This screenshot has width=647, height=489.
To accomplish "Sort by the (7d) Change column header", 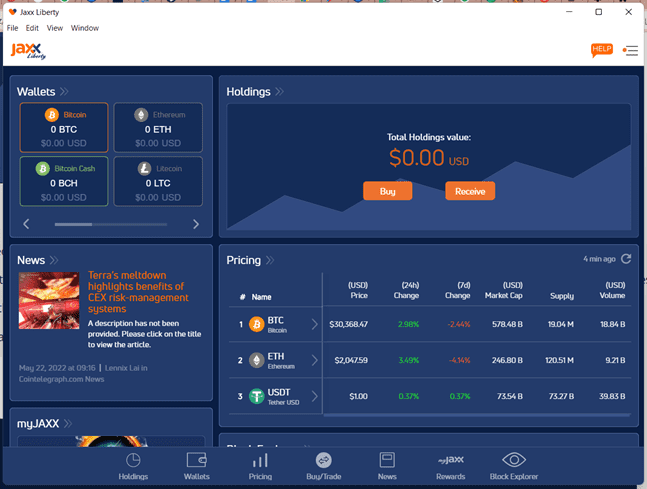I will (458, 290).
